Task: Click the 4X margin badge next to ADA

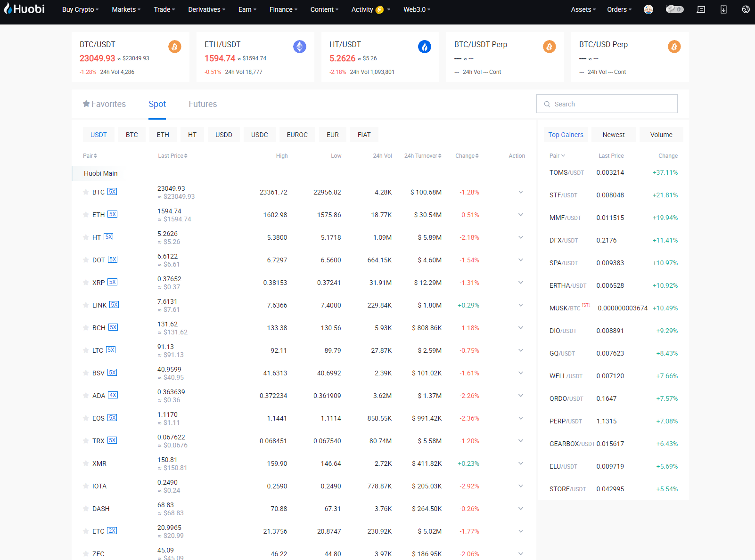Action: [x=113, y=395]
